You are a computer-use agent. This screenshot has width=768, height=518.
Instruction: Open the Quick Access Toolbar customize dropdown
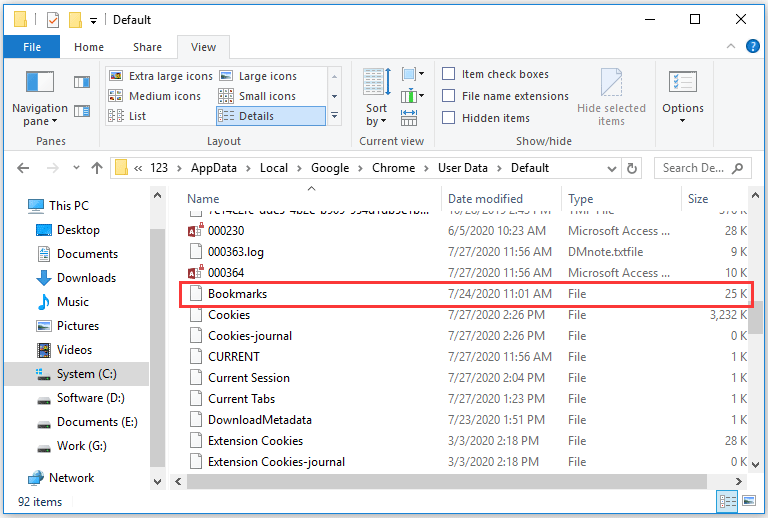(x=93, y=21)
